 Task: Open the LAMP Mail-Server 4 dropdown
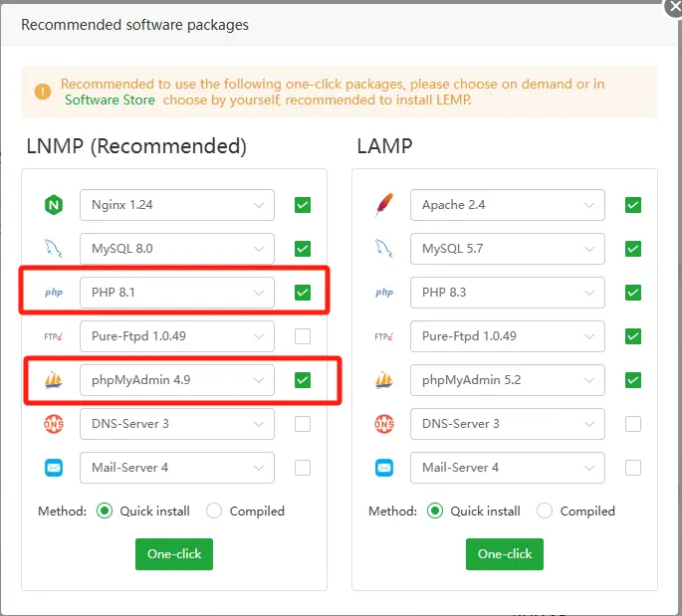coord(508,468)
